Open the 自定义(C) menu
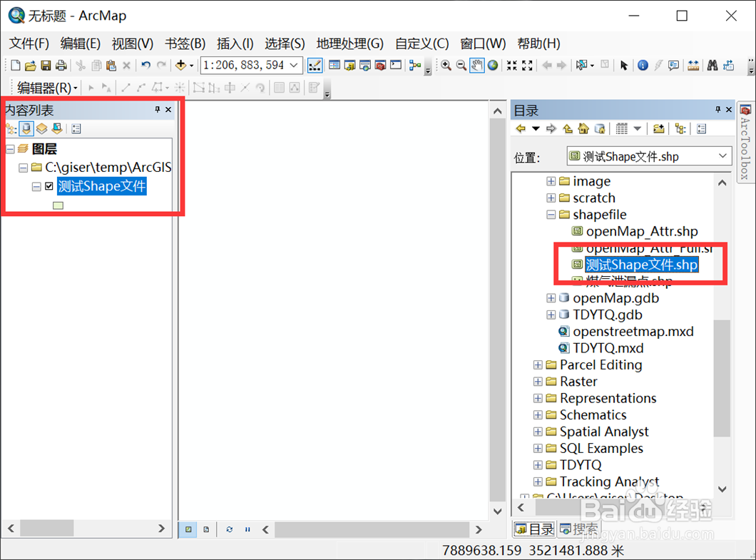The height and width of the screenshot is (560, 756). point(422,44)
